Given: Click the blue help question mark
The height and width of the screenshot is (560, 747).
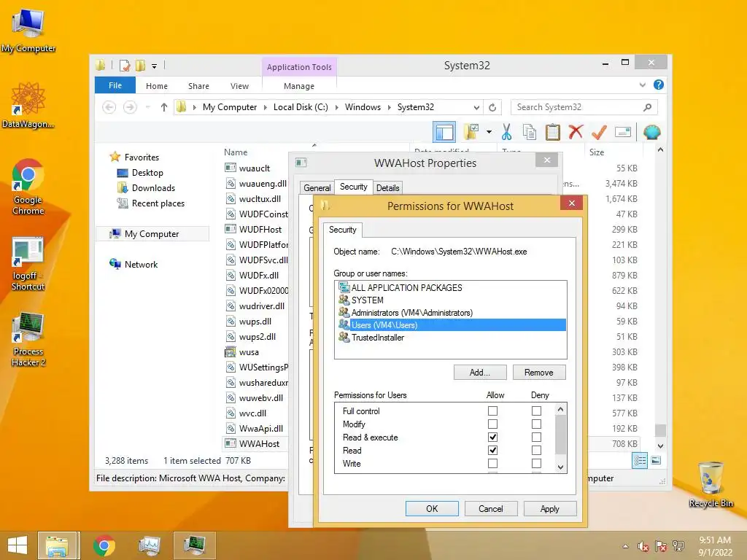Looking at the screenshot, I should 659,85.
